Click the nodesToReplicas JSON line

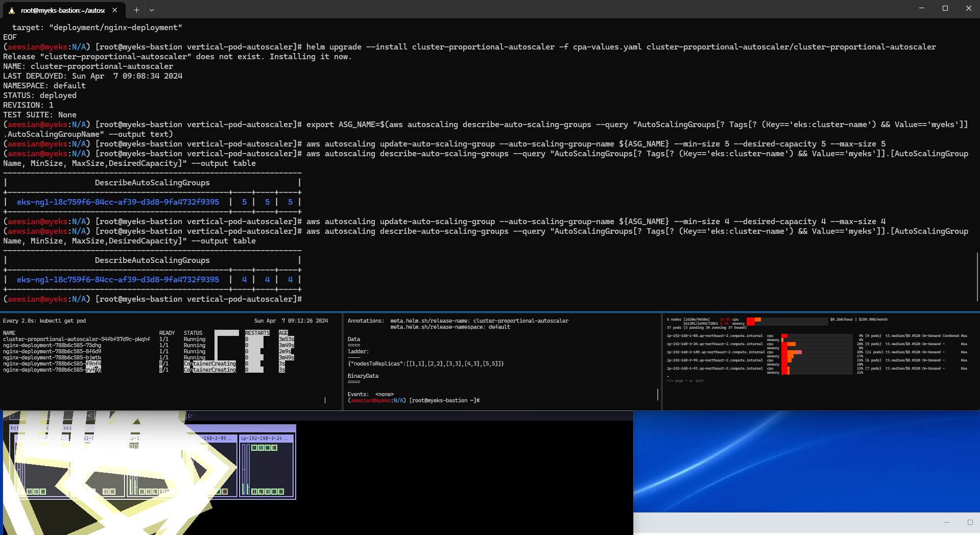(426, 363)
